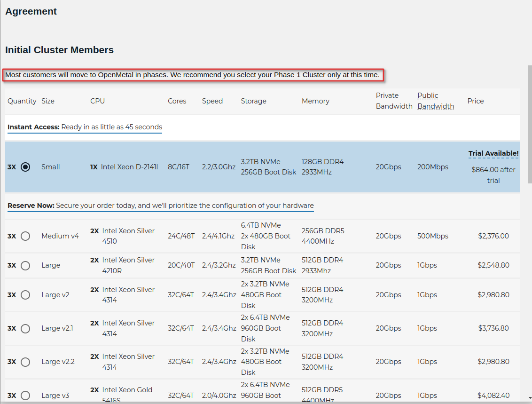The width and height of the screenshot is (532, 404).
Task: Click the Memory column header
Action: coord(315,101)
